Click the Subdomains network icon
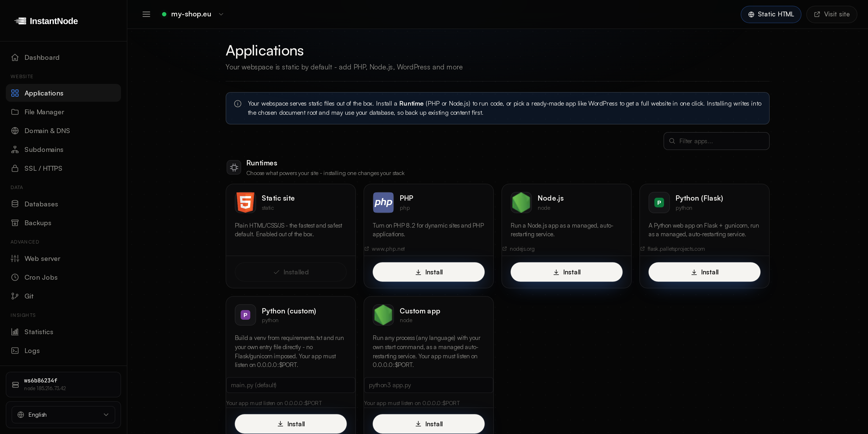 coord(15,149)
